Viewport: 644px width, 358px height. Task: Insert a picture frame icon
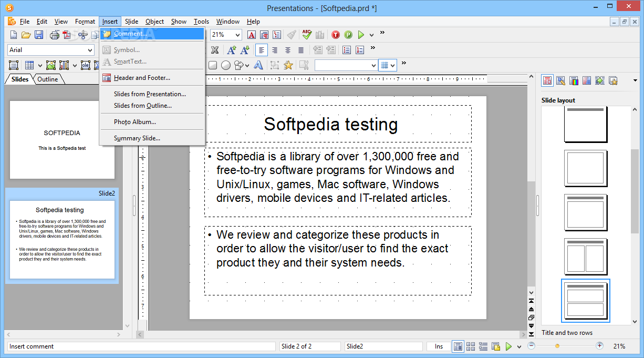[x=51, y=65]
